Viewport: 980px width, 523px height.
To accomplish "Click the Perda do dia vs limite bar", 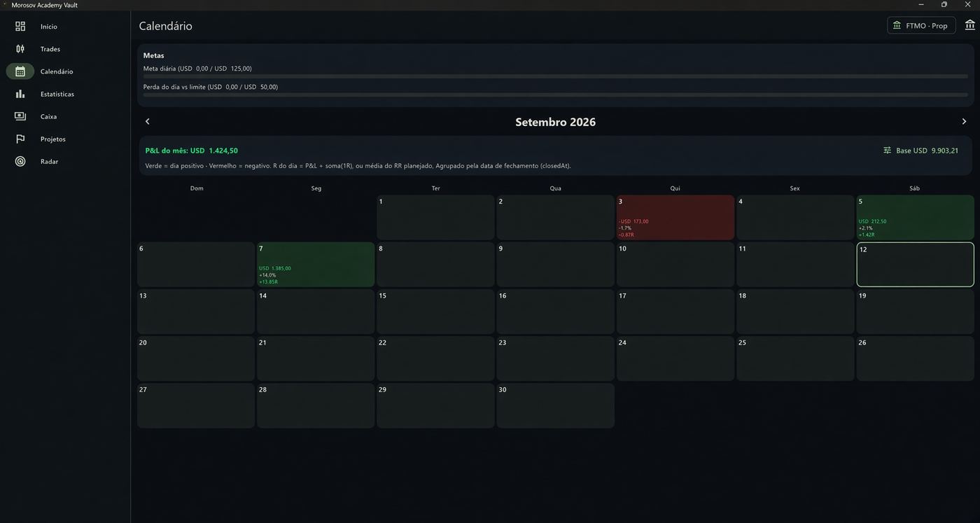I will (555, 95).
